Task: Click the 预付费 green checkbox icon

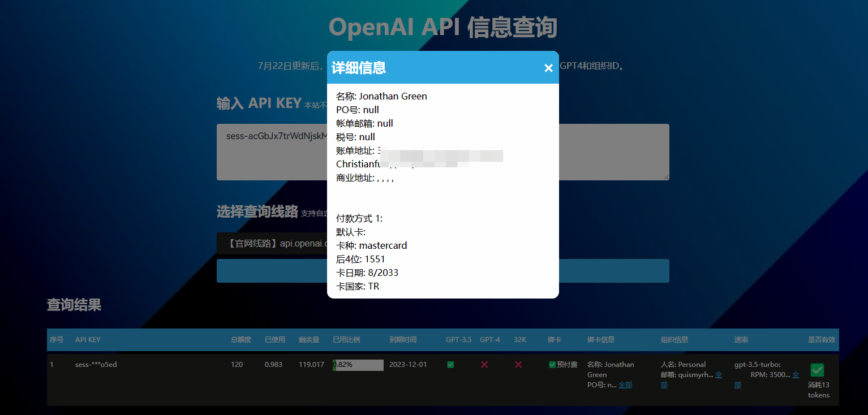Action: click(x=552, y=365)
